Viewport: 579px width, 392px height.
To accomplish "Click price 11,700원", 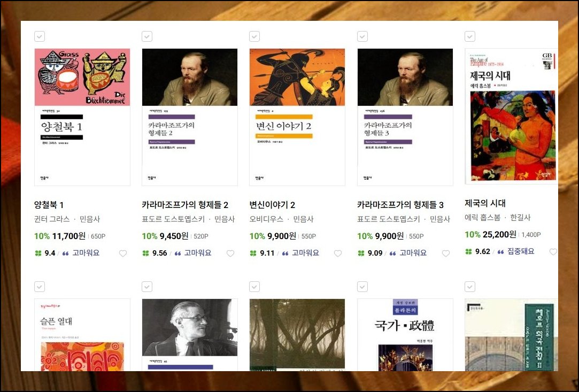I will pyautogui.click(x=68, y=236).
